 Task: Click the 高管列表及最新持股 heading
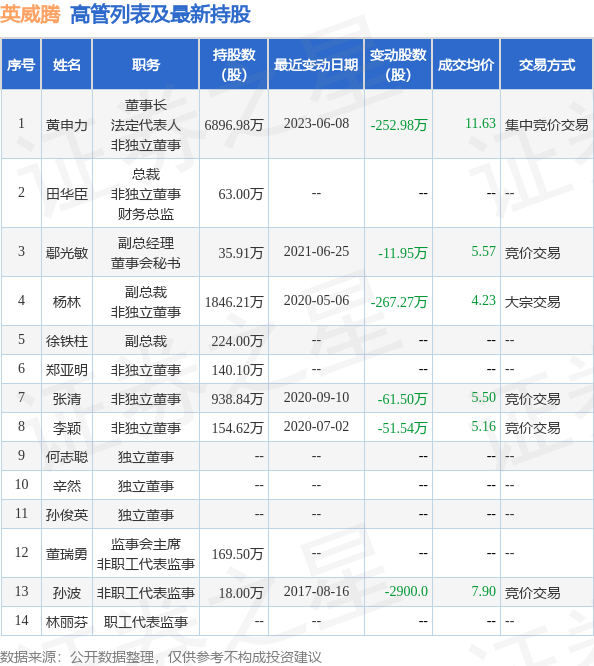(160, 14)
